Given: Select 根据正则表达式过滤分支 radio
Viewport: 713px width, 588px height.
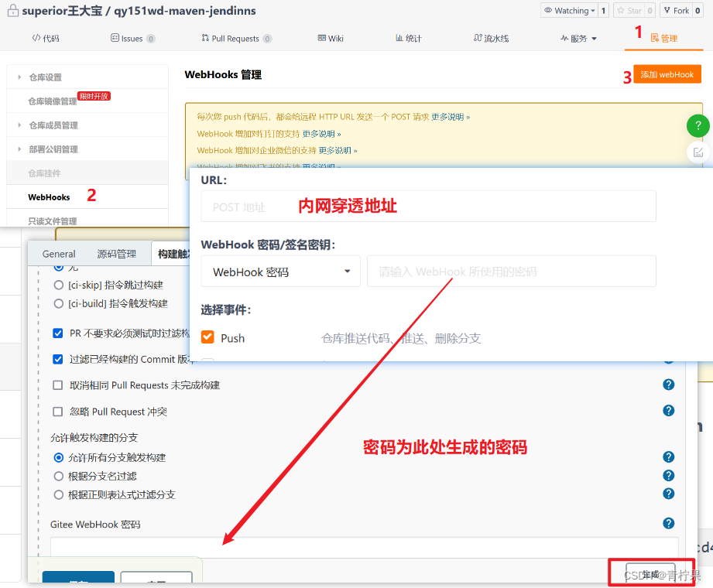Looking at the screenshot, I should point(59,494).
